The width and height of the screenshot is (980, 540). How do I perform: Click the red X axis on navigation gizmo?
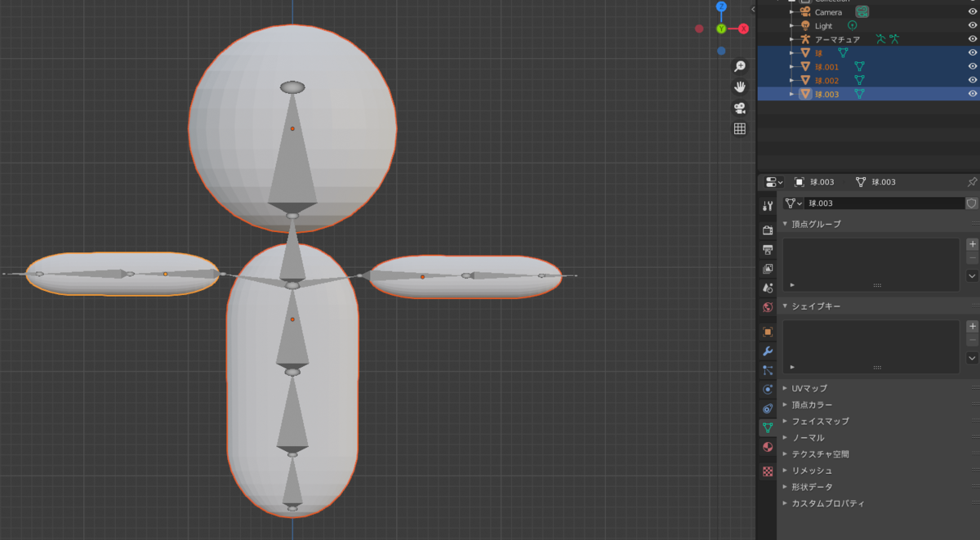coord(744,29)
